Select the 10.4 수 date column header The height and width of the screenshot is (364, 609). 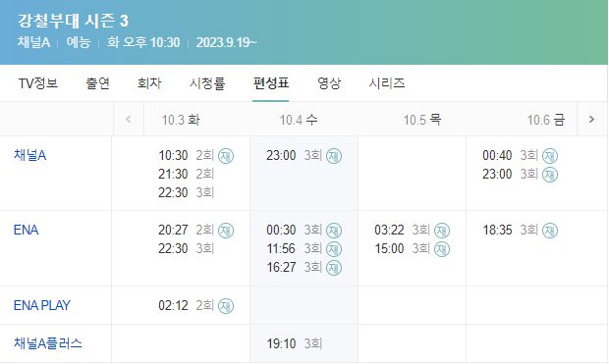[x=299, y=120]
